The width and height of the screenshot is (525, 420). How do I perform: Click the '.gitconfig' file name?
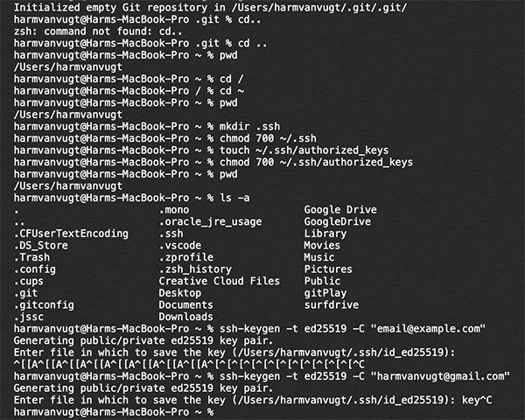[44, 305]
